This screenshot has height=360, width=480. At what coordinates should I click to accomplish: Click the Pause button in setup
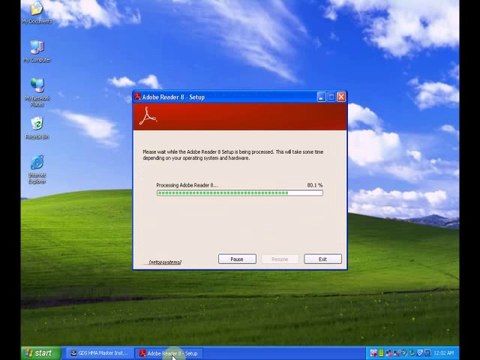click(x=237, y=259)
